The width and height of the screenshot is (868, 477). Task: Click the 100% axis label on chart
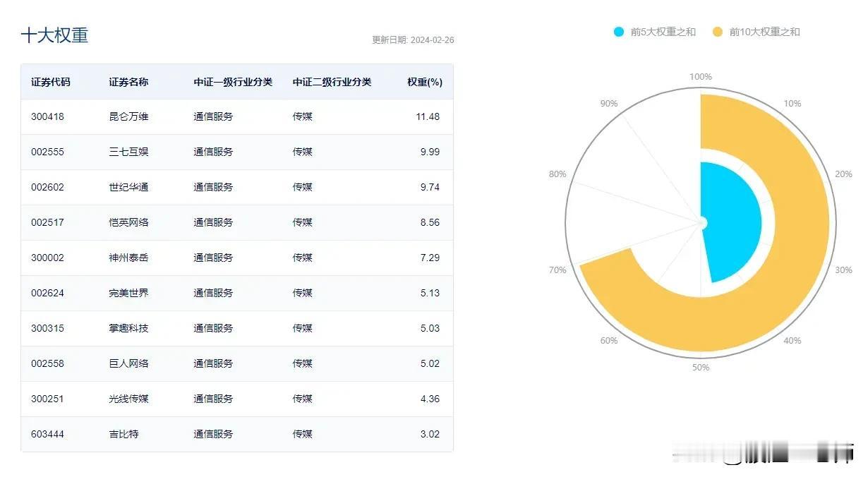pos(701,77)
